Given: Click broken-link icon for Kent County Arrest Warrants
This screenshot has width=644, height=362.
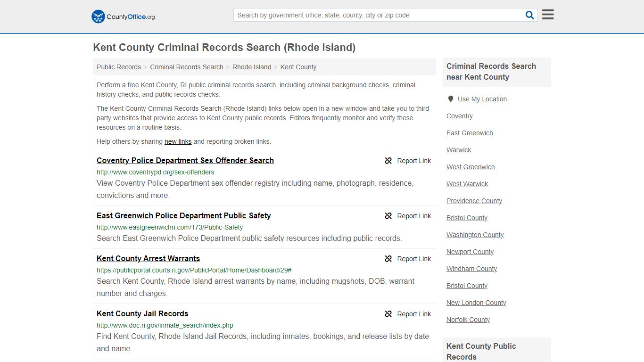Looking at the screenshot, I should click(388, 259).
